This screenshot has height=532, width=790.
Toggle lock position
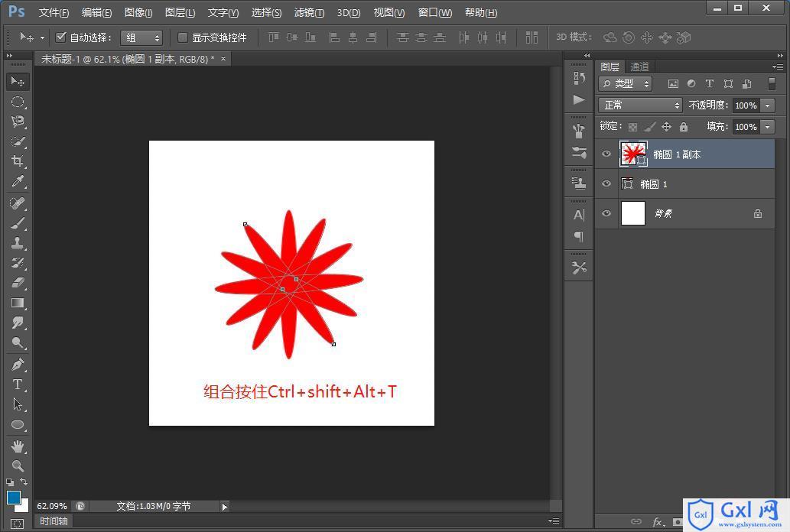666,127
